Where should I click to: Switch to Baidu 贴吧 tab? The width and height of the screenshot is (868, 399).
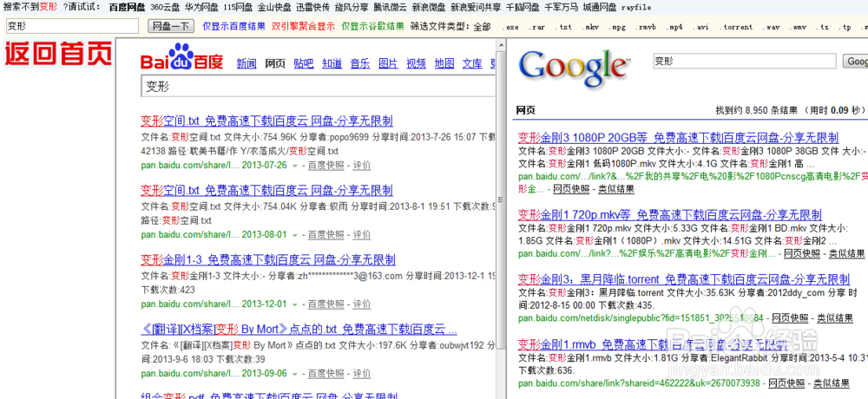click(303, 63)
